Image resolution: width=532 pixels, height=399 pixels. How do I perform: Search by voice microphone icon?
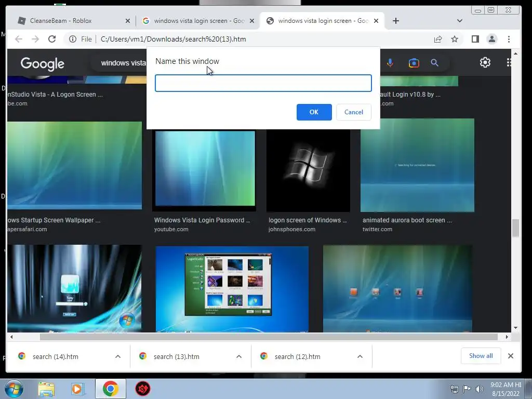coord(390,63)
